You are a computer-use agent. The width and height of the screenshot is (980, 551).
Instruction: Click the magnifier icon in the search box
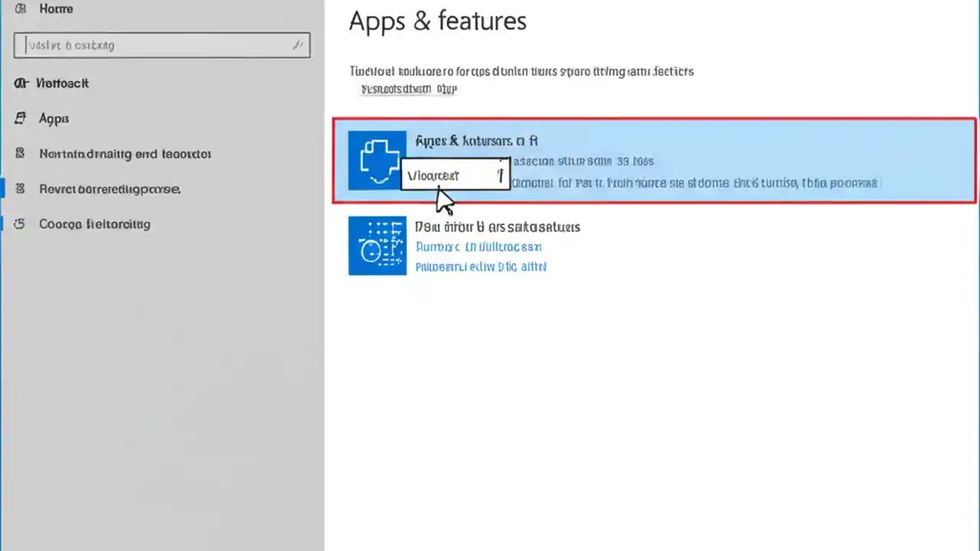coord(298,45)
